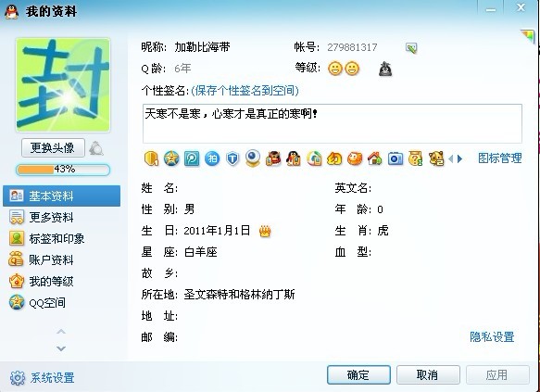Screen dimensions: 540x392
Task: Click the 43% profile completion bar
Action: pyautogui.click(x=63, y=170)
